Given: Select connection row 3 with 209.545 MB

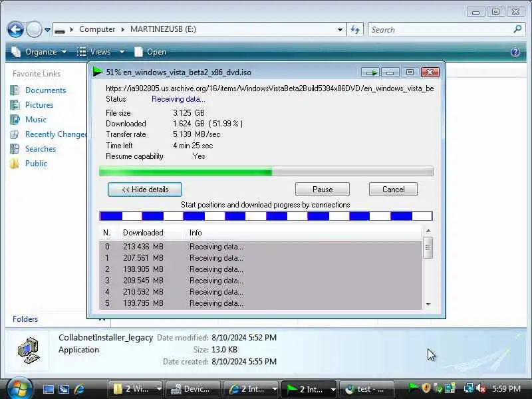Looking at the screenshot, I should 261,281.
